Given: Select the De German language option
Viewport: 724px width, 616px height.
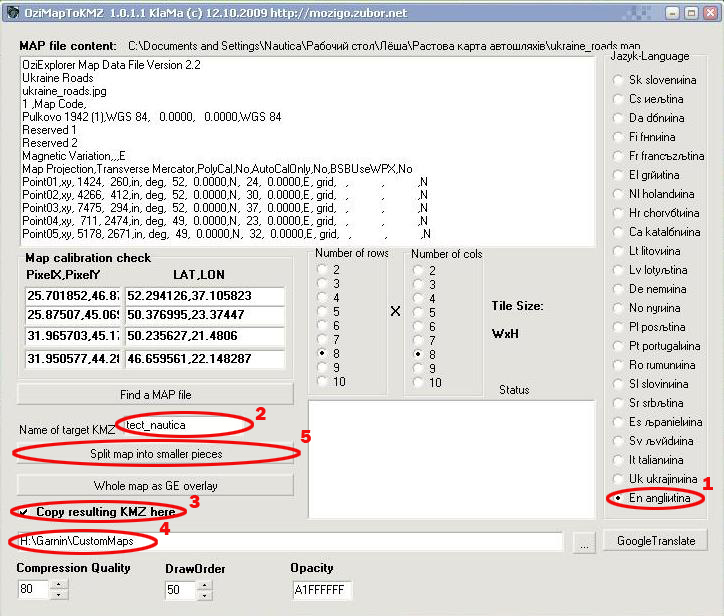Looking at the screenshot, I should [x=620, y=288].
